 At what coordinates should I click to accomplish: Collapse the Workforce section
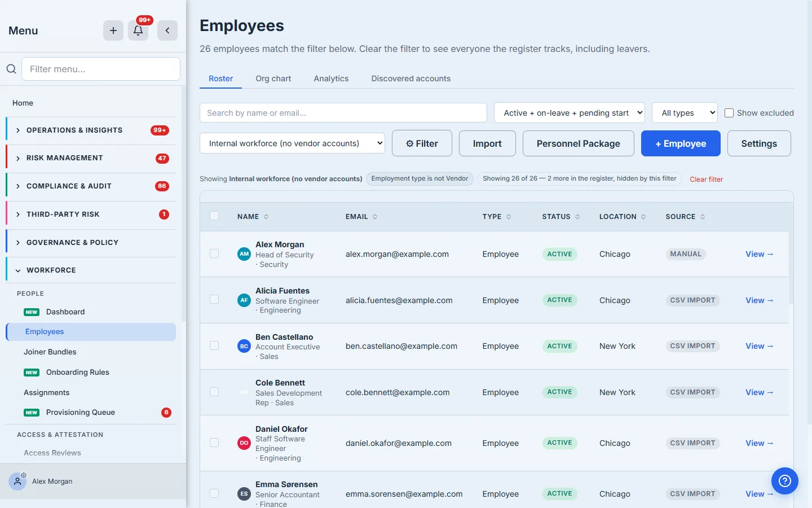click(91, 270)
